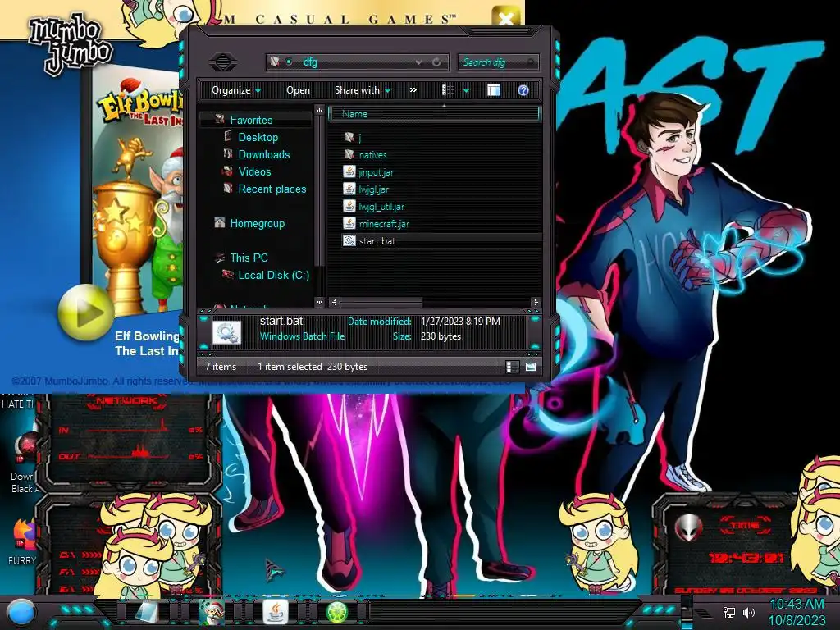Close the MumboJumbo window with yellow X
The image size is (840, 630).
tap(505, 17)
